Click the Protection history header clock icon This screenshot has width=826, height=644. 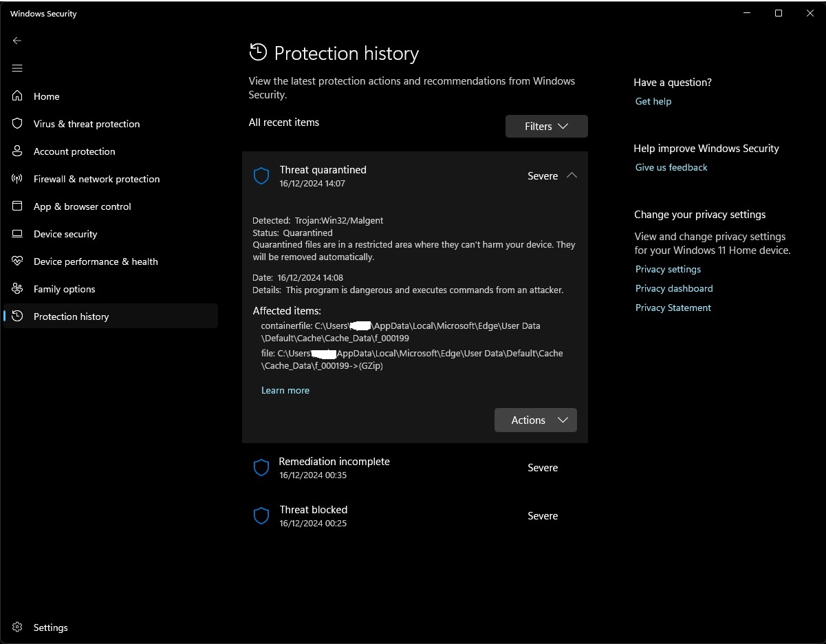pyautogui.click(x=258, y=52)
